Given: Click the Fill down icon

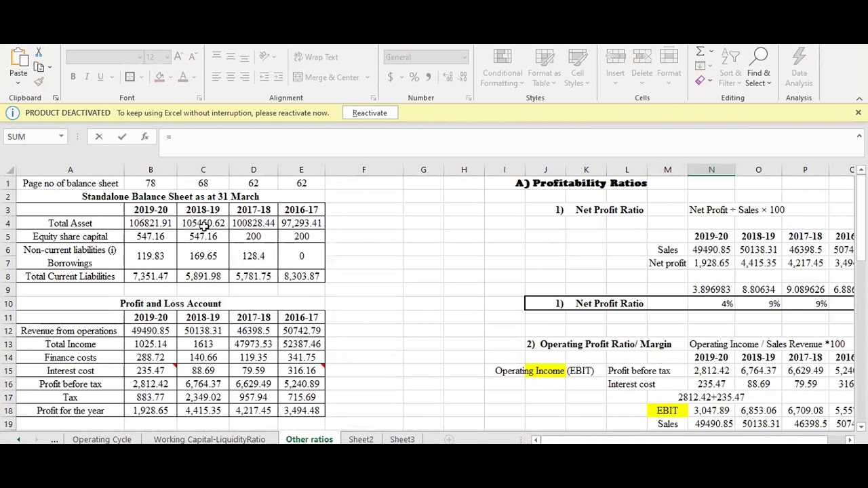Looking at the screenshot, I should 700,66.
